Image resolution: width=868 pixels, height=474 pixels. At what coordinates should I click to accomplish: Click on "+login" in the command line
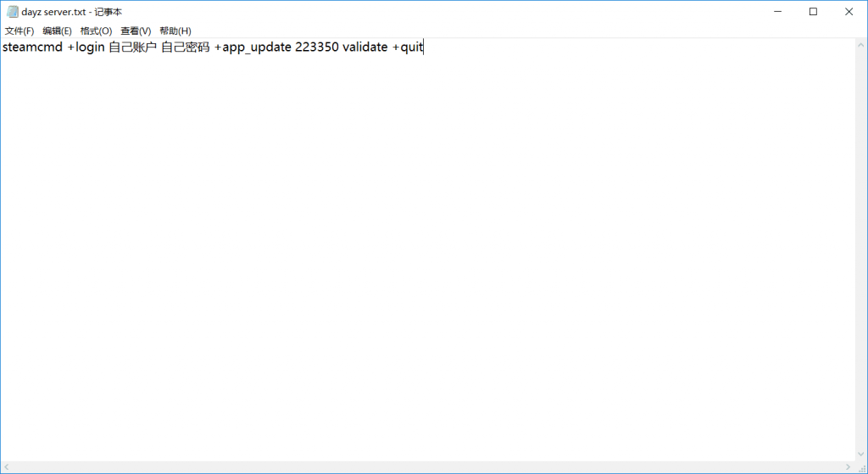pos(86,47)
